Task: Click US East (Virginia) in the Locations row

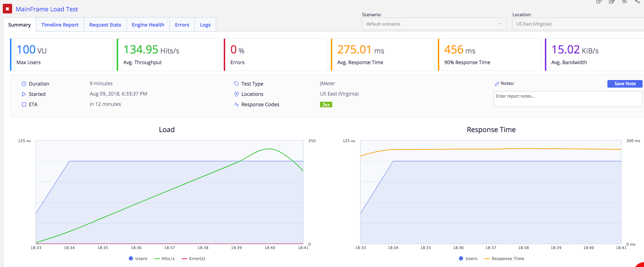Action: (339, 94)
